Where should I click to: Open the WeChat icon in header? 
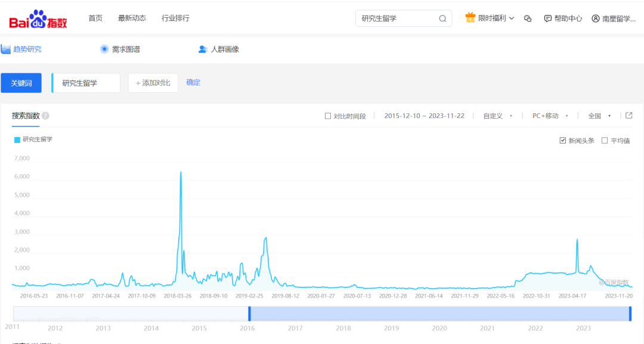pos(528,18)
